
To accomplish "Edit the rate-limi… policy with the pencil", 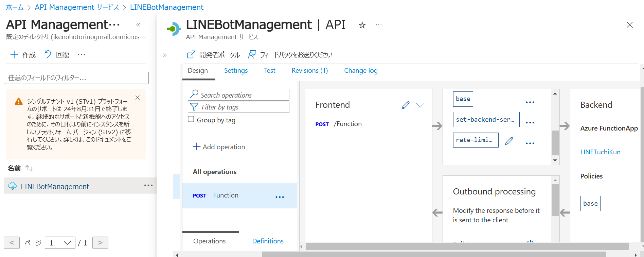I will tap(509, 141).
